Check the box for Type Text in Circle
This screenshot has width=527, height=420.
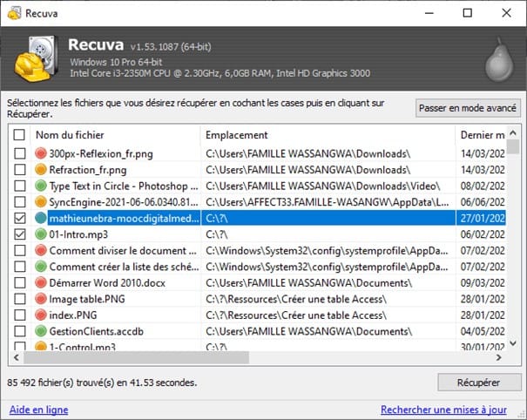[20, 186]
